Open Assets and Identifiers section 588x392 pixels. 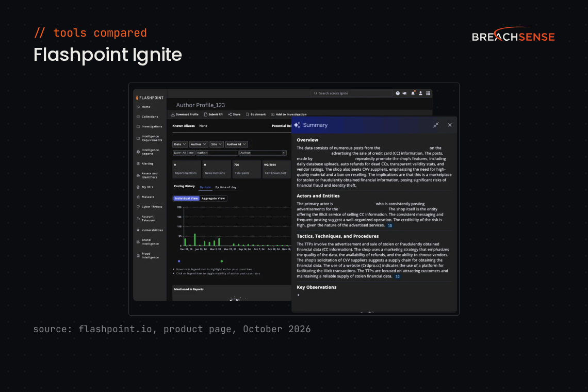[x=147, y=175]
